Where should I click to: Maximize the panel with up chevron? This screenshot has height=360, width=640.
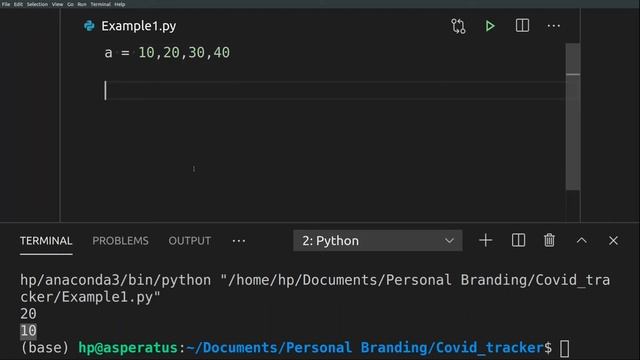point(582,240)
